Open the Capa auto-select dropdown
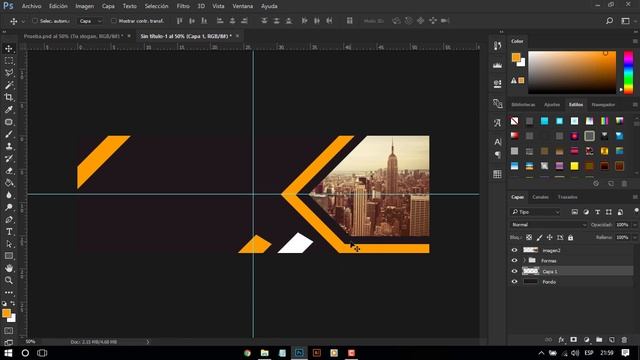Screen dimensions: 640x360 pyautogui.click(x=90, y=21)
